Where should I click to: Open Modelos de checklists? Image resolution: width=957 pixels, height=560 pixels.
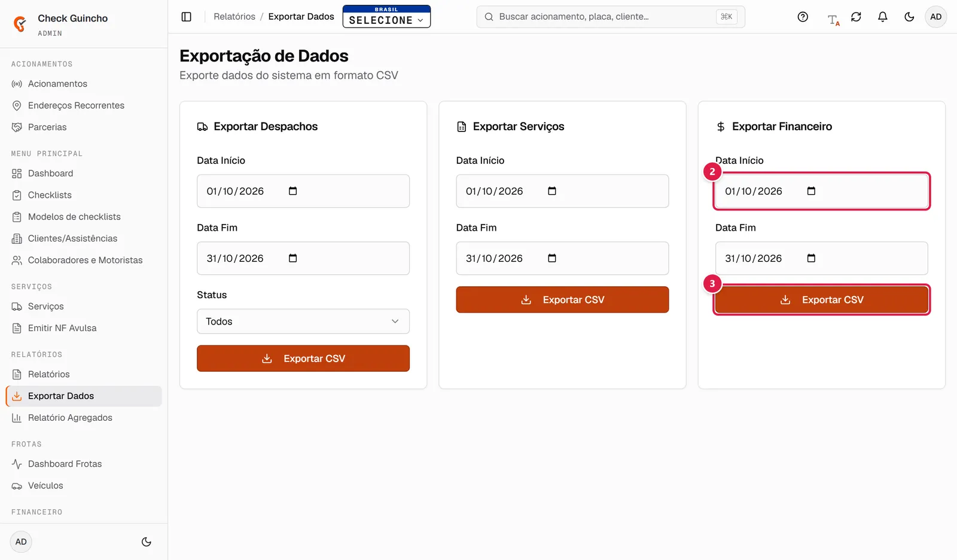84,217
